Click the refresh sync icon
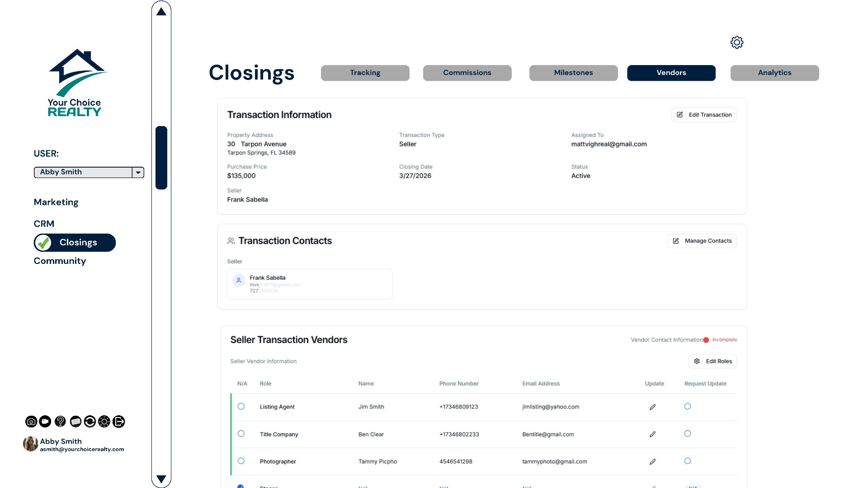The width and height of the screenshot is (868, 488). (90, 422)
